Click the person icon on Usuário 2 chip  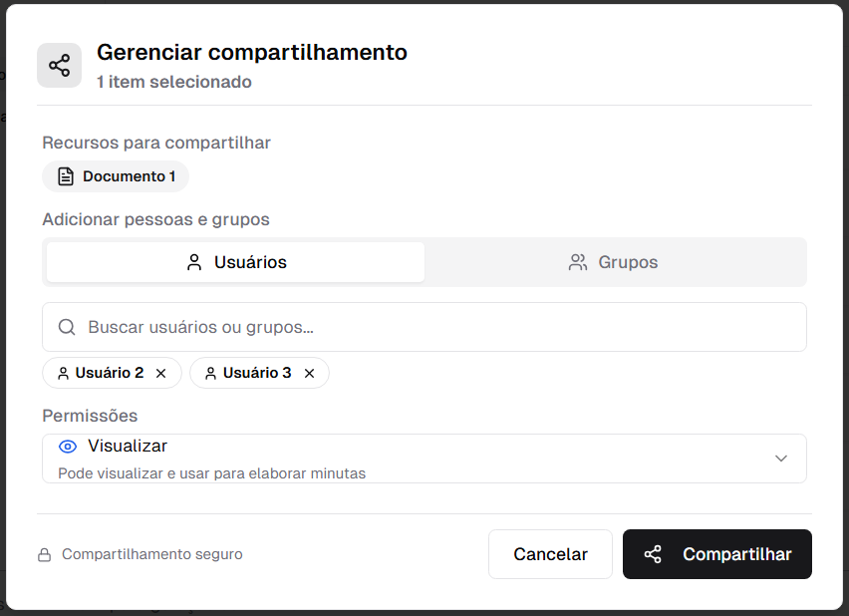point(63,373)
